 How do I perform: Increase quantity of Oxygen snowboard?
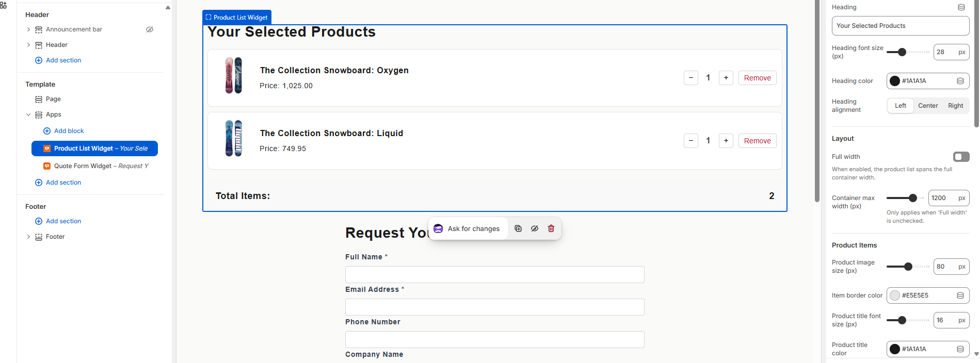(726, 78)
